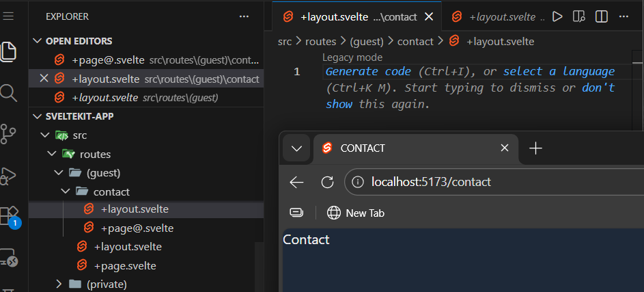Open preview to the side icon
The image size is (644, 292).
point(578,16)
